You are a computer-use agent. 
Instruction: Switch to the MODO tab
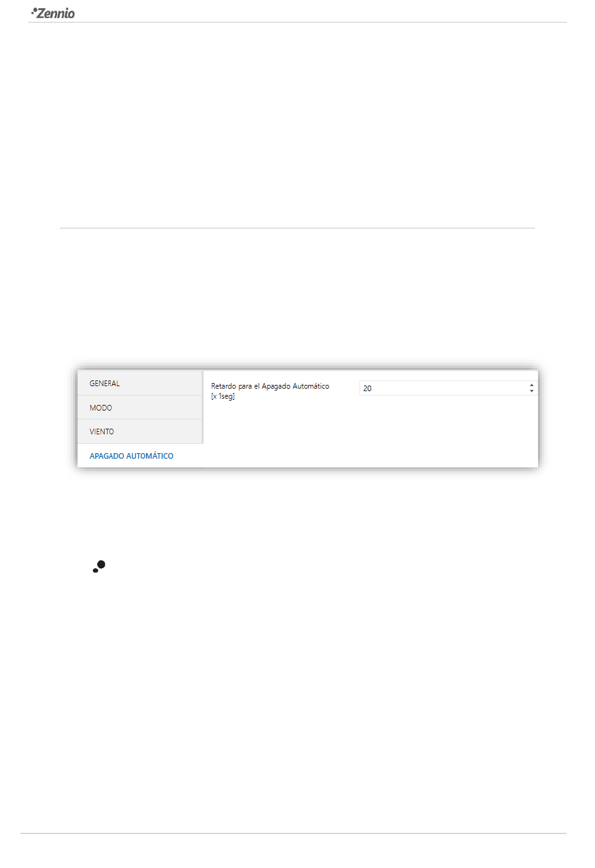pos(140,407)
